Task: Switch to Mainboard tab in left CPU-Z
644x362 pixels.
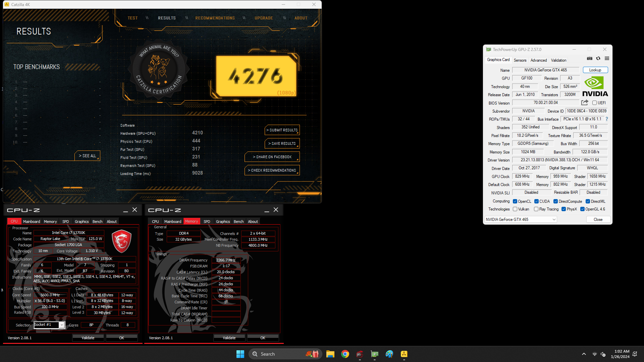Action: pyautogui.click(x=32, y=222)
